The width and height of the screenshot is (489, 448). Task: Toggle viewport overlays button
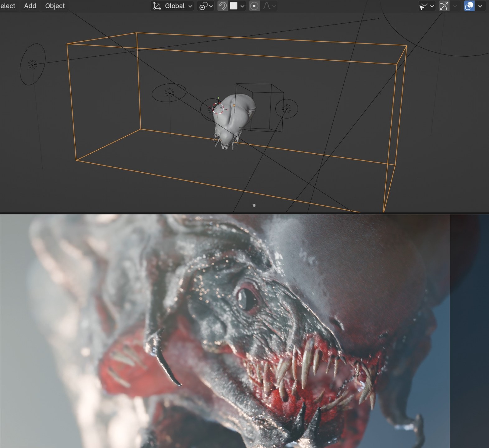point(469,6)
